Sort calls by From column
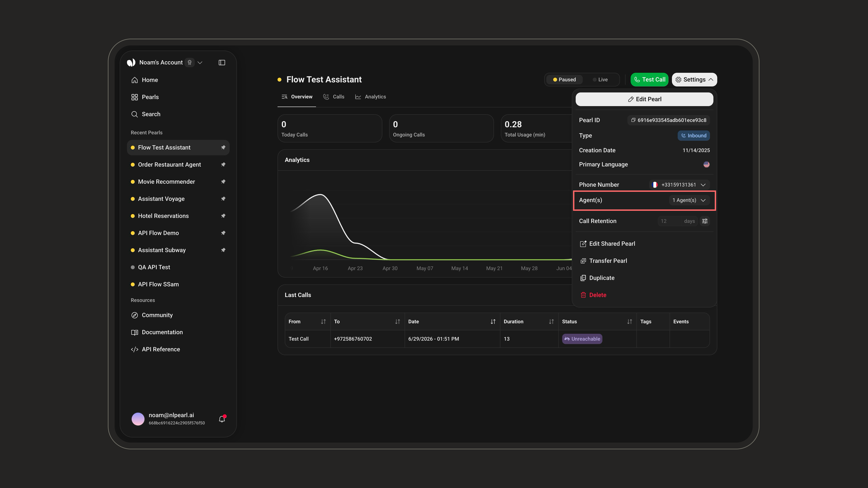Viewport: 868px width, 488px height. point(323,322)
